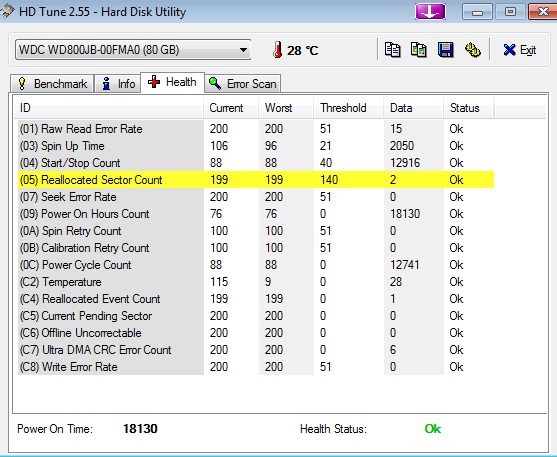Click the thermometer temperature icon
This screenshot has width=557, height=457.
coord(277,50)
